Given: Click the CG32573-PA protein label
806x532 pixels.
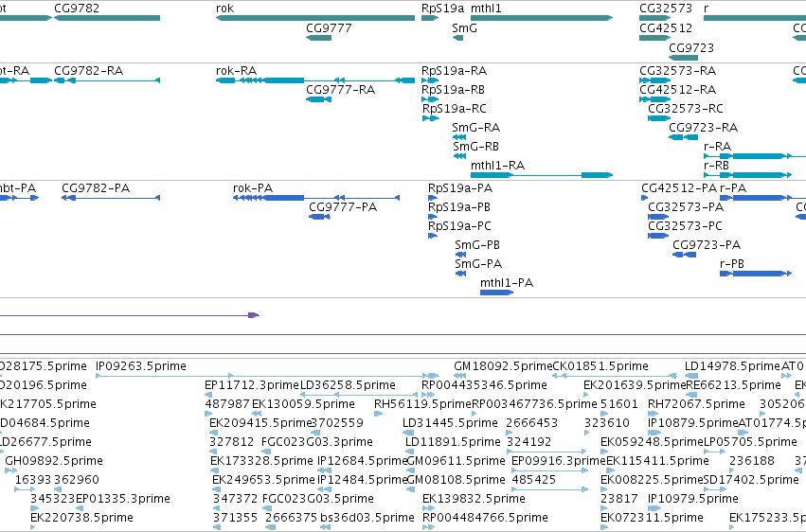Looking at the screenshot, I should pyautogui.click(x=686, y=207).
